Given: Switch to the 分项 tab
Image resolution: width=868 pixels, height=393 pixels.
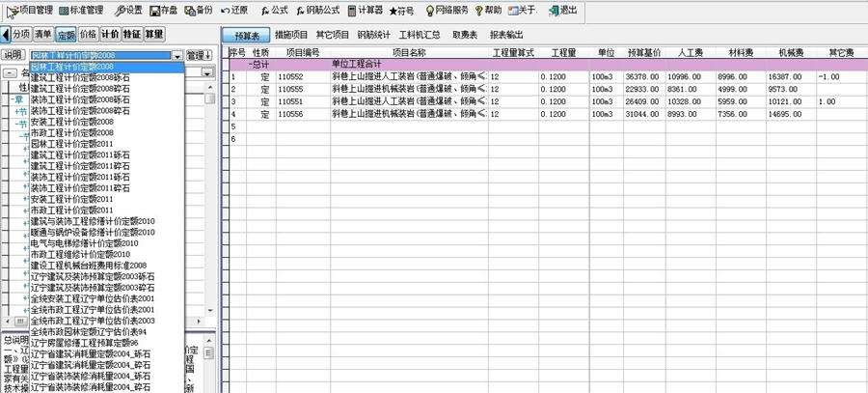Looking at the screenshot, I should click(x=21, y=35).
